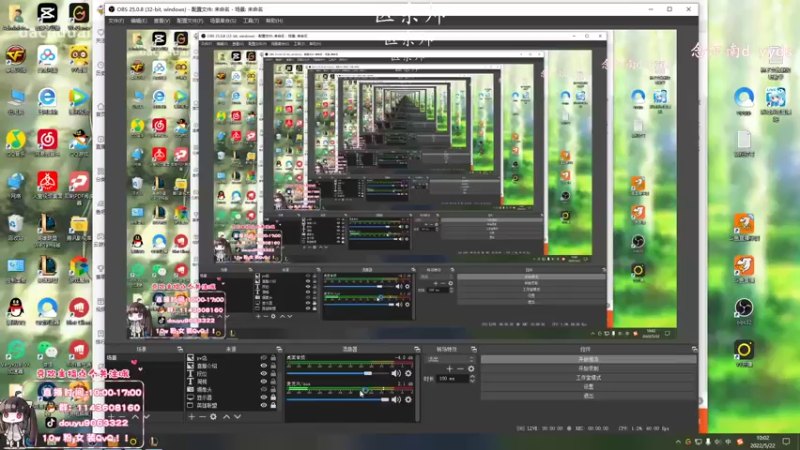Toggle lock for 摄像头 source
Image resolution: width=800 pixels, height=450 pixels.
coord(273,389)
